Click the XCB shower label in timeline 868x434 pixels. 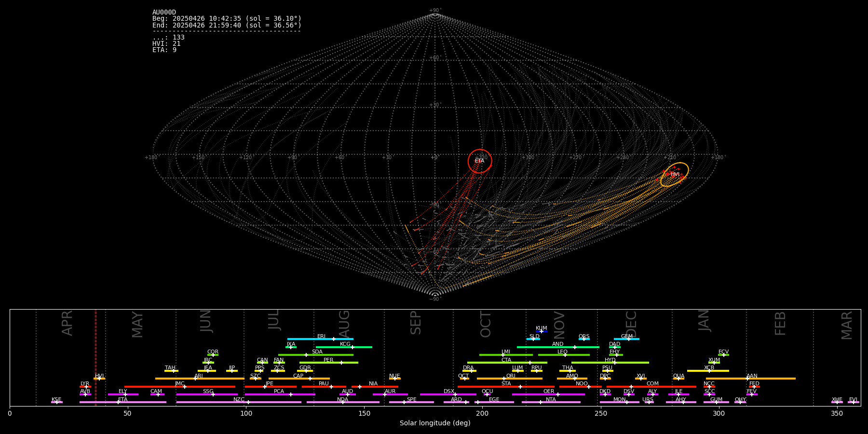click(709, 368)
